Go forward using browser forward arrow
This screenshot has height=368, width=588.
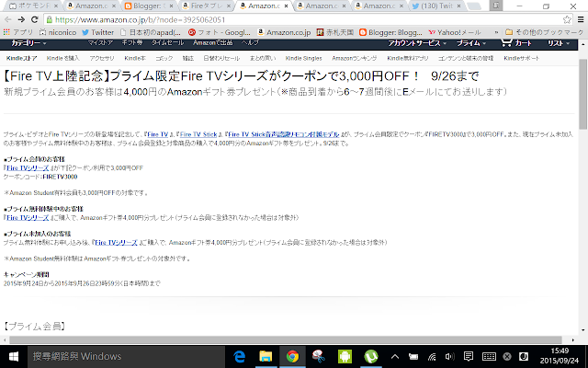21,19
